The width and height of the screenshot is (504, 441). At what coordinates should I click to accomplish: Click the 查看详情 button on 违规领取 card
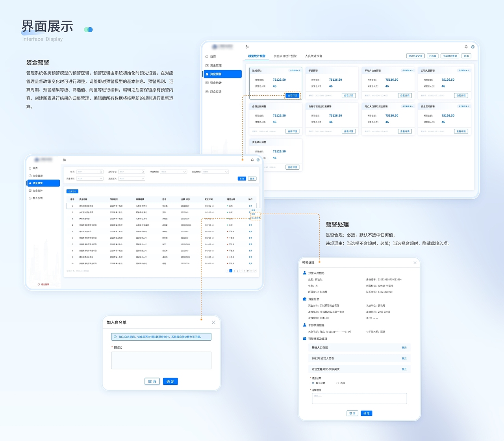293,95
